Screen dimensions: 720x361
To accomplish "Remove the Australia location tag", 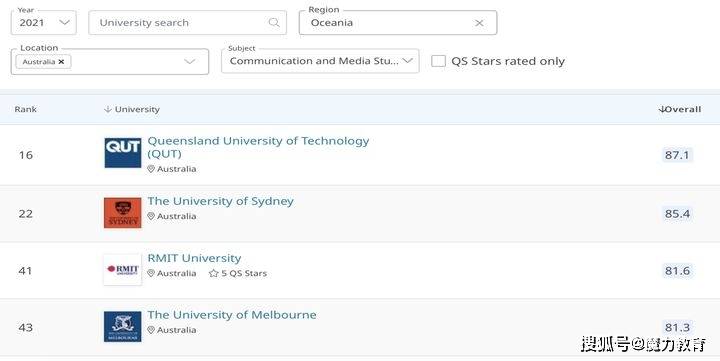I will click(62, 62).
